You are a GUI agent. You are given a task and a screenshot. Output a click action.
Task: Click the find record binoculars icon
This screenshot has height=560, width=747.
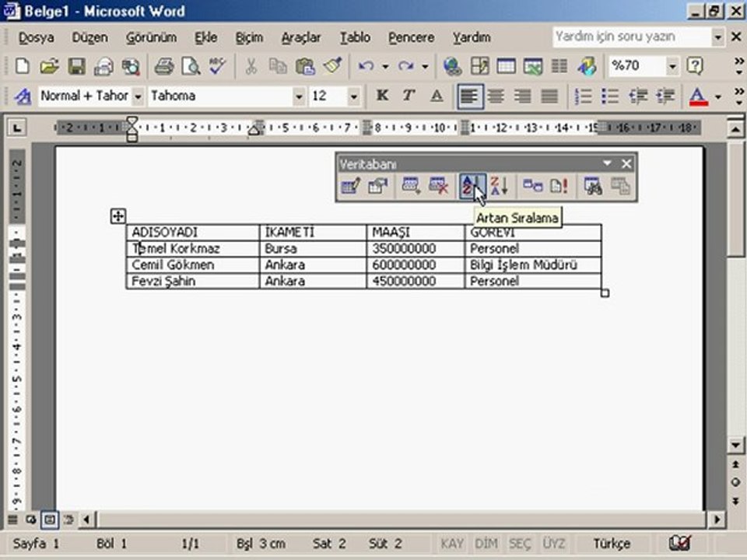[x=593, y=186]
